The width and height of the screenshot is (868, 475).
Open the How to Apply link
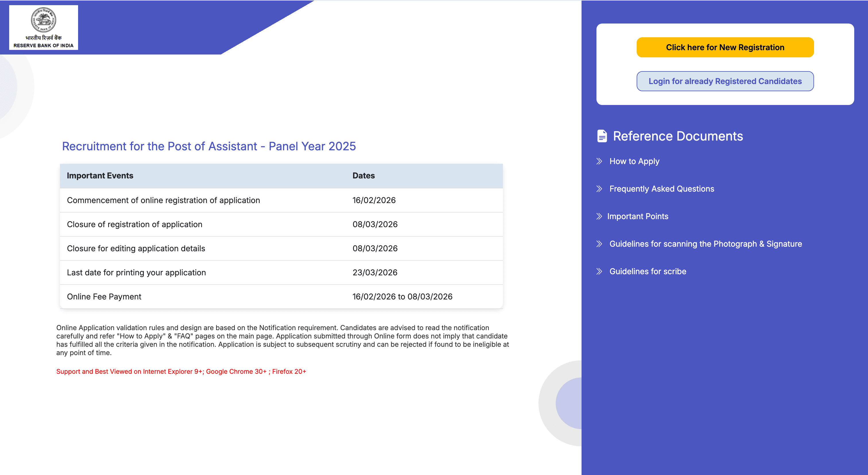click(x=634, y=161)
